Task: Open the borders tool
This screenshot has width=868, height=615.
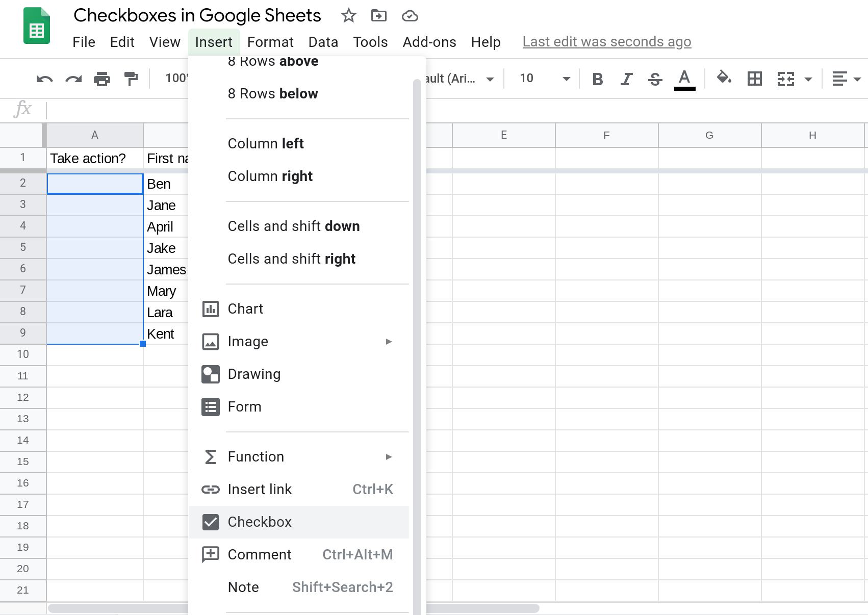Action: click(x=754, y=79)
